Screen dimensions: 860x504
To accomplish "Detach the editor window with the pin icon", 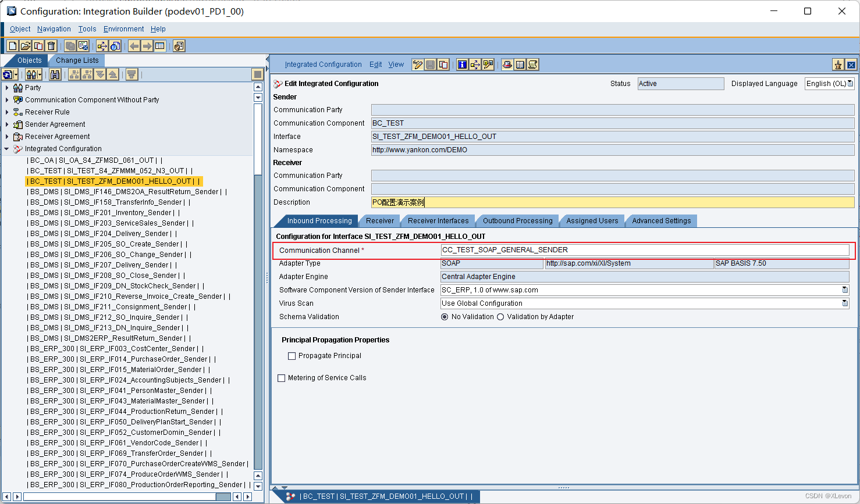I will click(838, 65).
